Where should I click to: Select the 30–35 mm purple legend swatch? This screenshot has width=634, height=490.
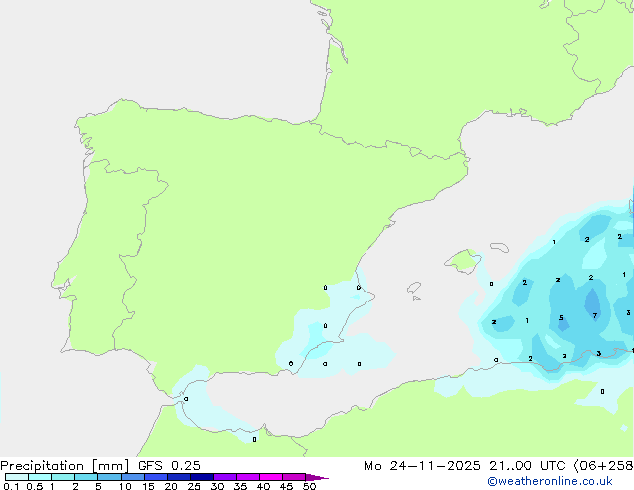(225, 477)
